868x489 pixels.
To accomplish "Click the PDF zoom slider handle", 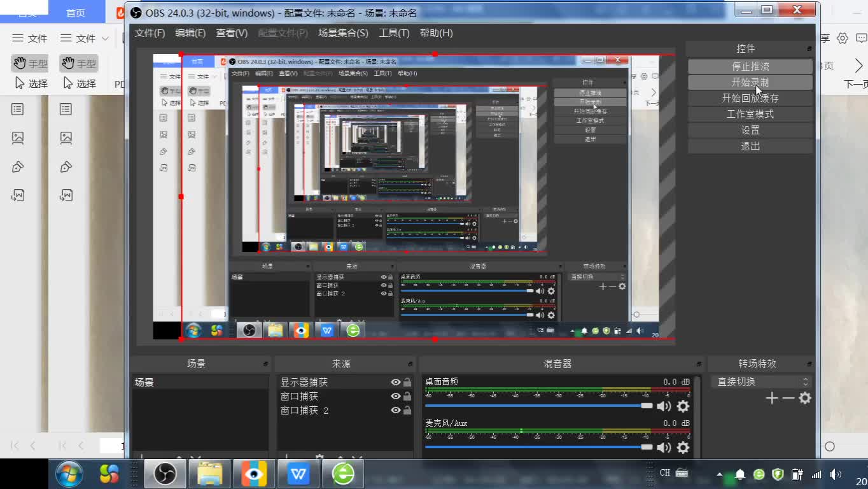I will tap(829, 446).
